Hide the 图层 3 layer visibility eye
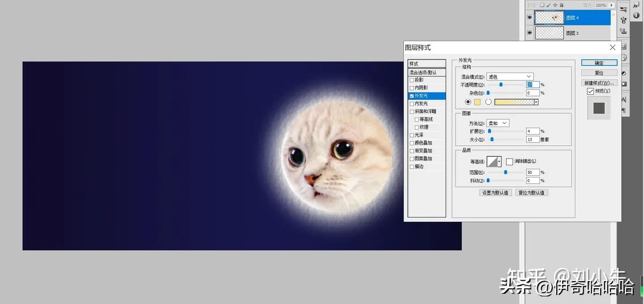 point(530,32)
